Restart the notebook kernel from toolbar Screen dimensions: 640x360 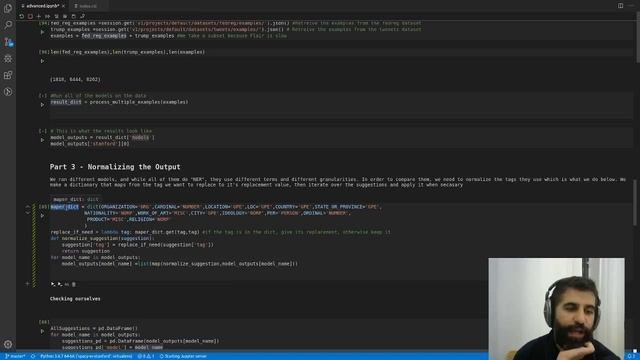[x=22, y=16]
